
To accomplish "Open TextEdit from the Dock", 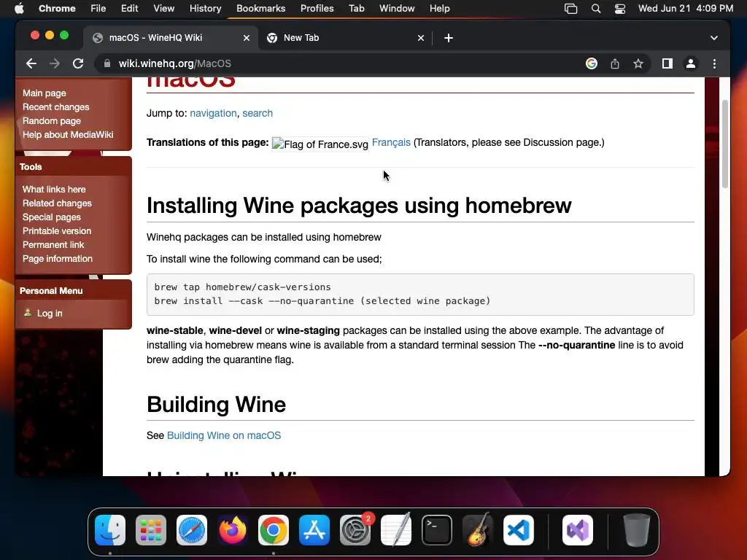I will (x=396, y=530).
